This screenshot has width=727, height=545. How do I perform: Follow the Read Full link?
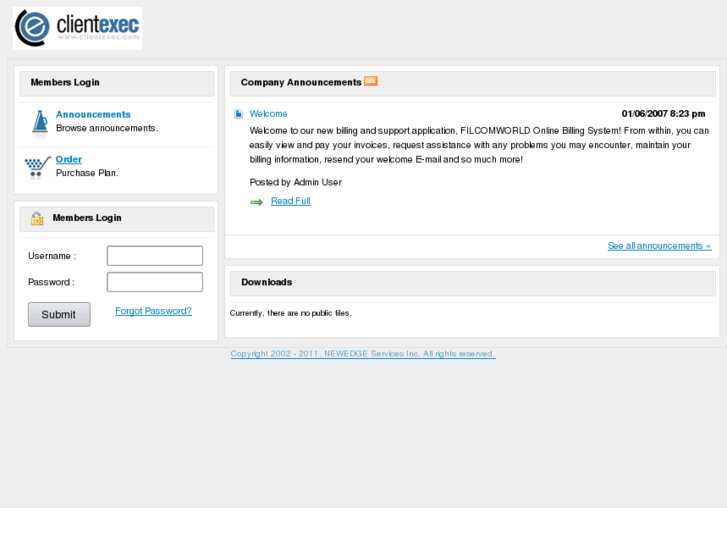(x=291, y=201)
